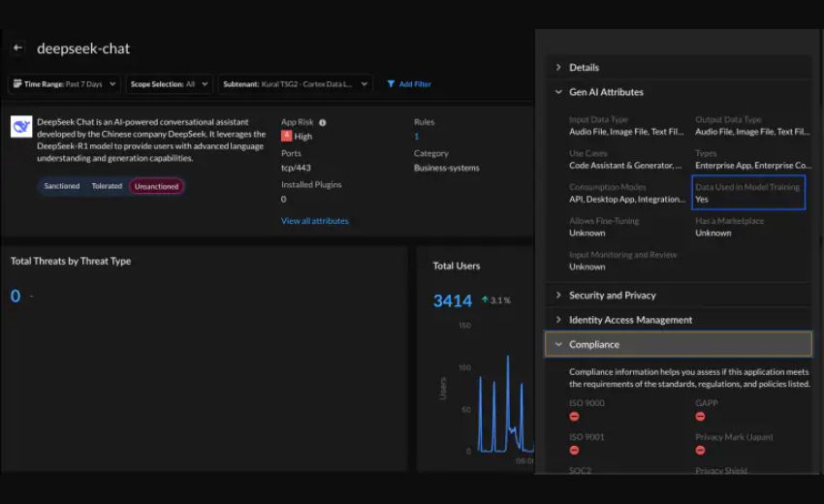This screenshot has width=824, height=504.
Task: Click the calendar icon in Time Range
Action: click(x=17, y=83)
